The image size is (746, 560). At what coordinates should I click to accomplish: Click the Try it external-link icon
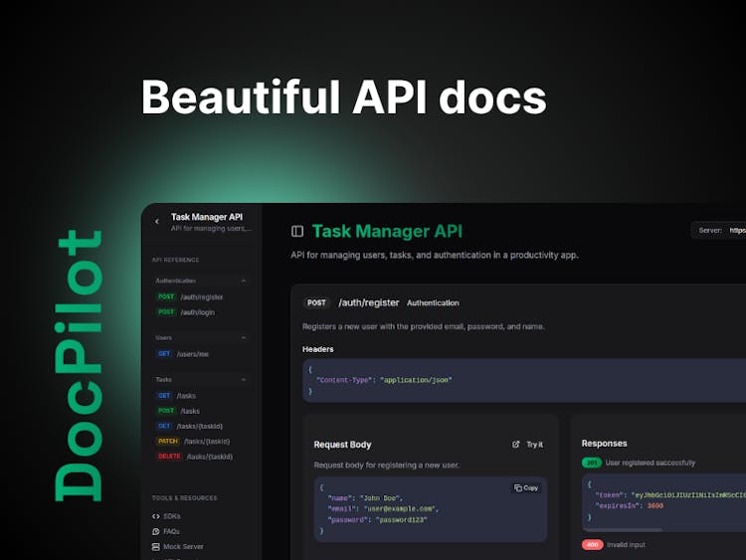pos(515,445)
